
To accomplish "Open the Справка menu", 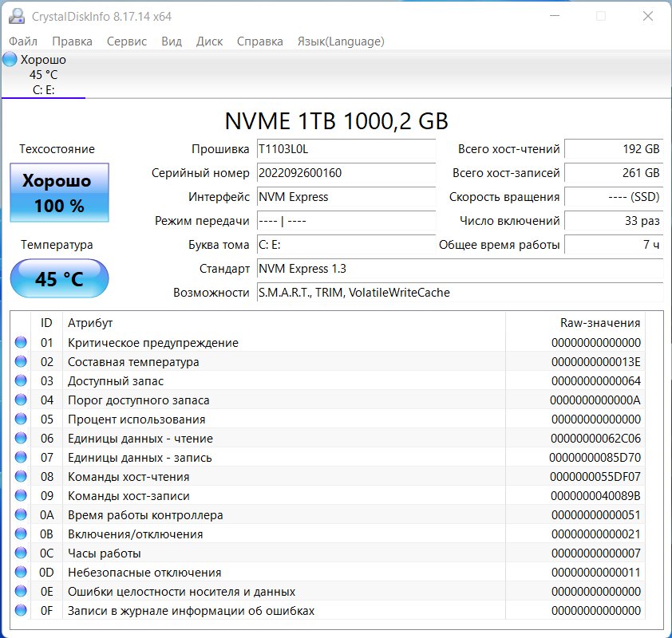I will pyautogui.click(x=259, y=41).
